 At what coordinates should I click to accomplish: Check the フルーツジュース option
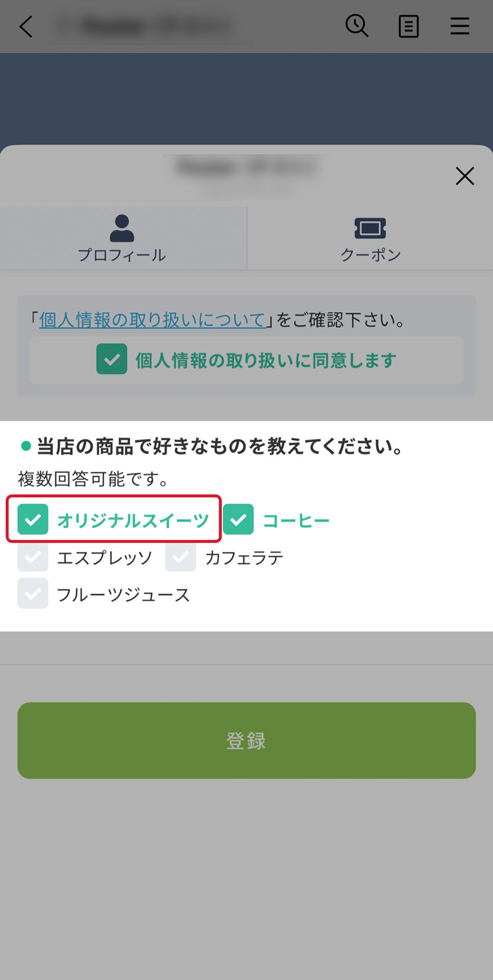click(x=33, y=595)
